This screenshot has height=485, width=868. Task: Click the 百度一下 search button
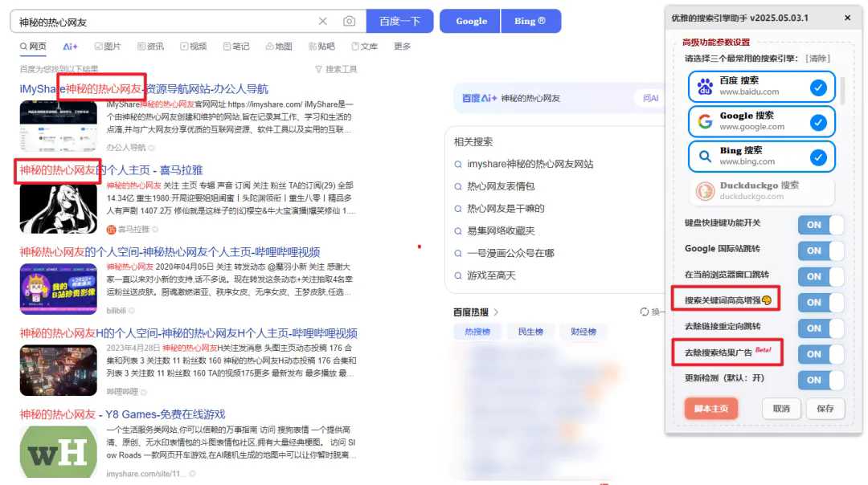[399, 21]
